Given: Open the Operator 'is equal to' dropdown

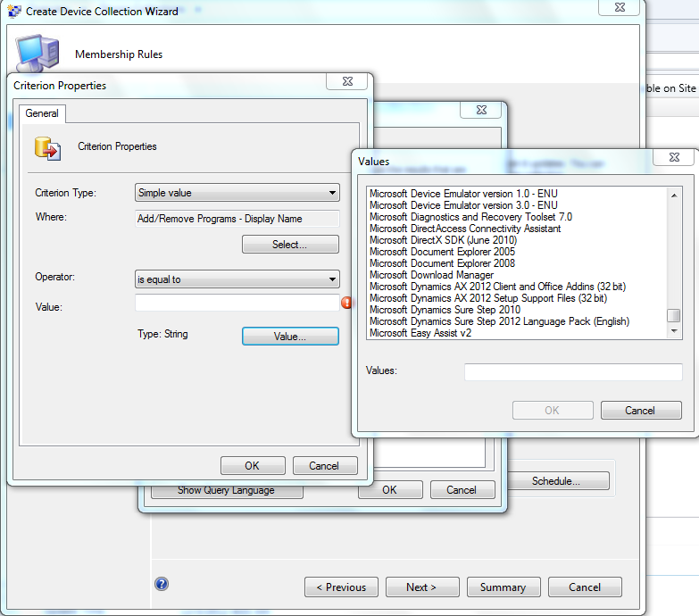Looking at the screenshot, I should [x=237, y=279].
